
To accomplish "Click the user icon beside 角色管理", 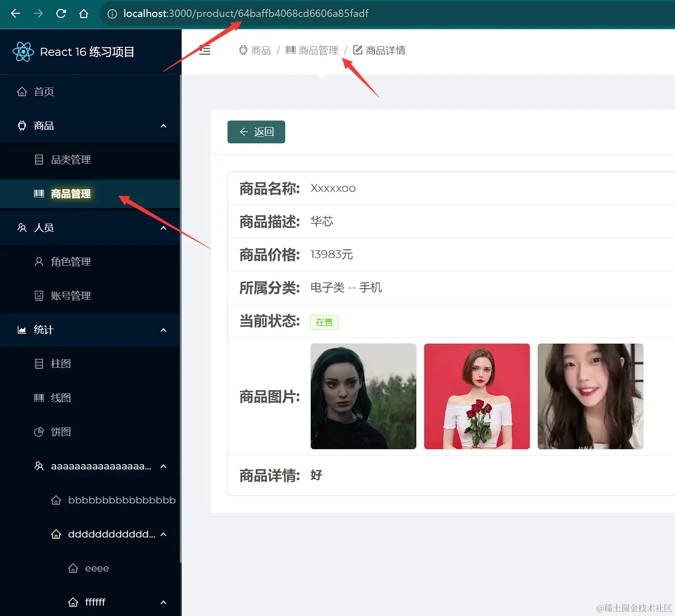I will 39,262.
